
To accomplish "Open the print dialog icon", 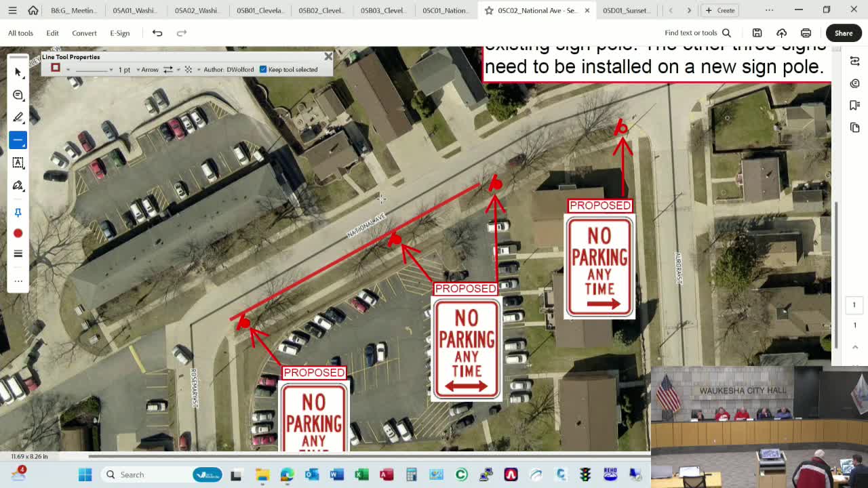I will (x=806, y=33).
